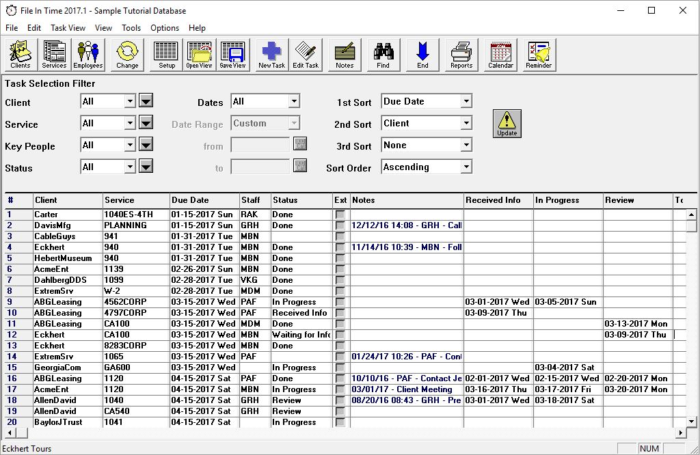Click the Client column header

click(68, 200)
